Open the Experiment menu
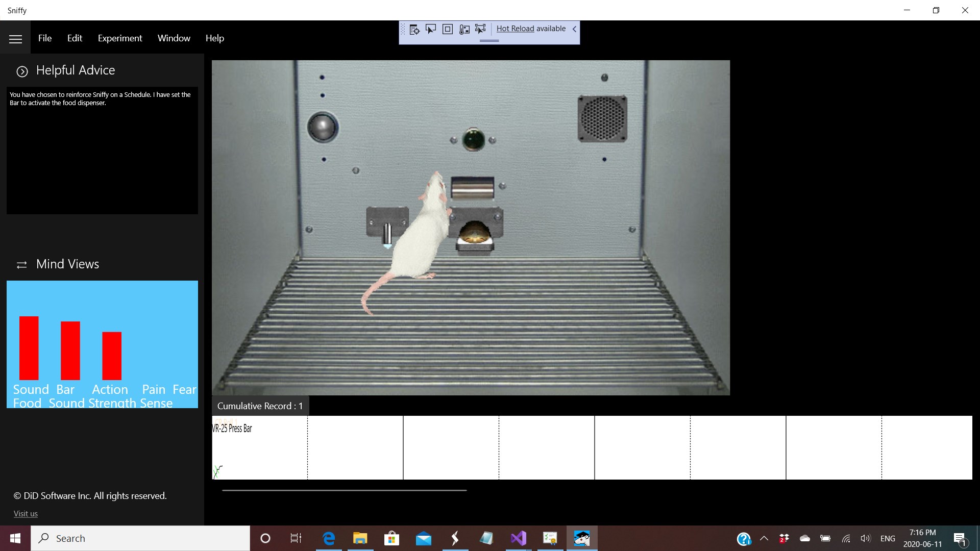 pyautogui.click(x=120, y=38)
